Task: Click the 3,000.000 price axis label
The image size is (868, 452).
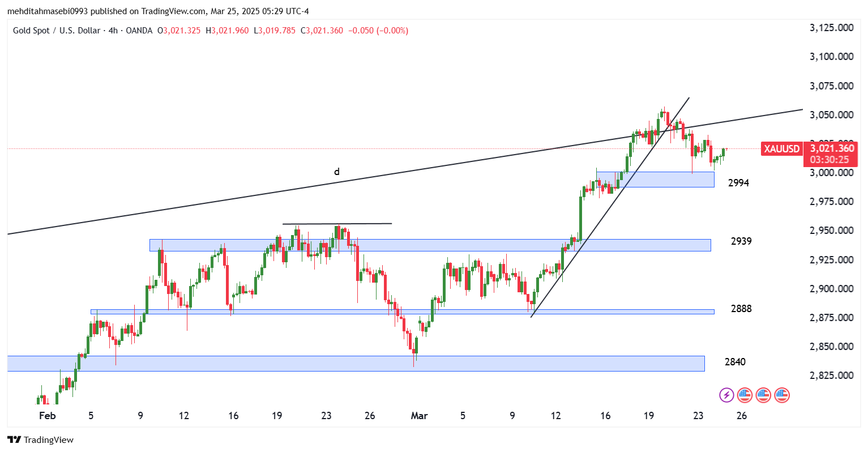Action: [x=831, y=173]
